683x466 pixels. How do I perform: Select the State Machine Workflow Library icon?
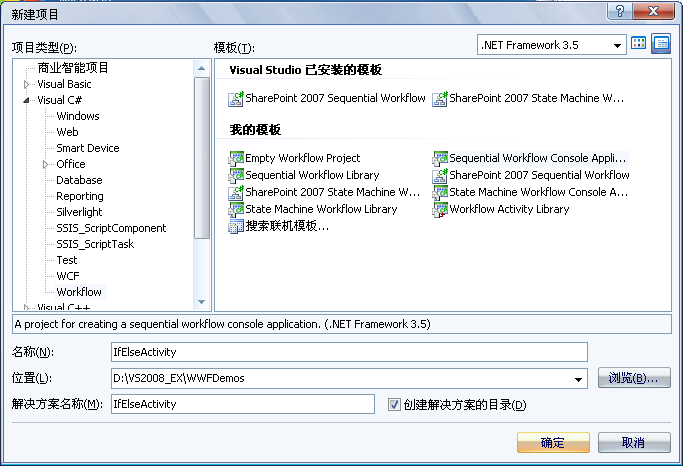[x=236, y=209]
